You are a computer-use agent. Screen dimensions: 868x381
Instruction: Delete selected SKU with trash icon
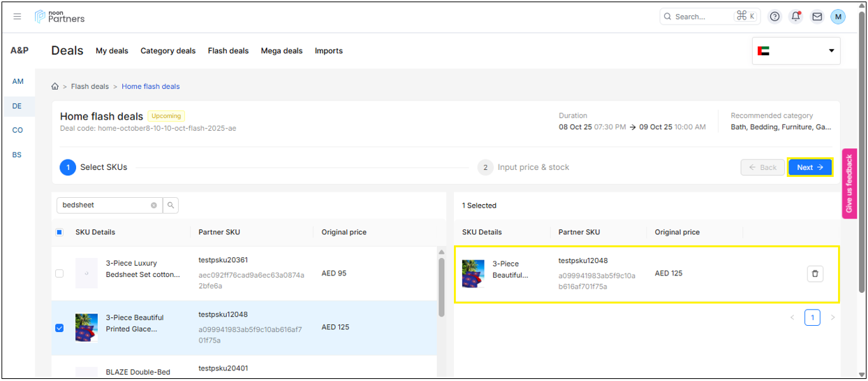(x=814, y=274)
